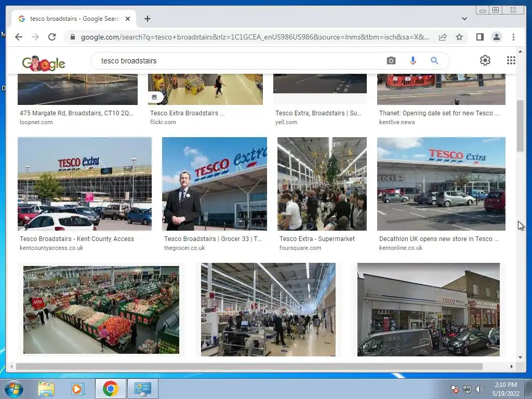Reload the current page
Screen dimensions: 532x399
click(52, 37)
